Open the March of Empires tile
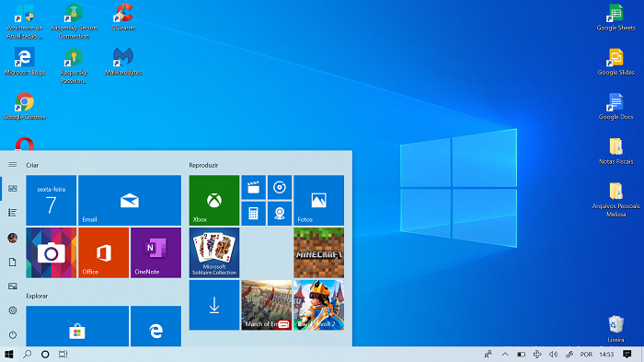The width and height of the screenshot is (644, 362). 267,305
